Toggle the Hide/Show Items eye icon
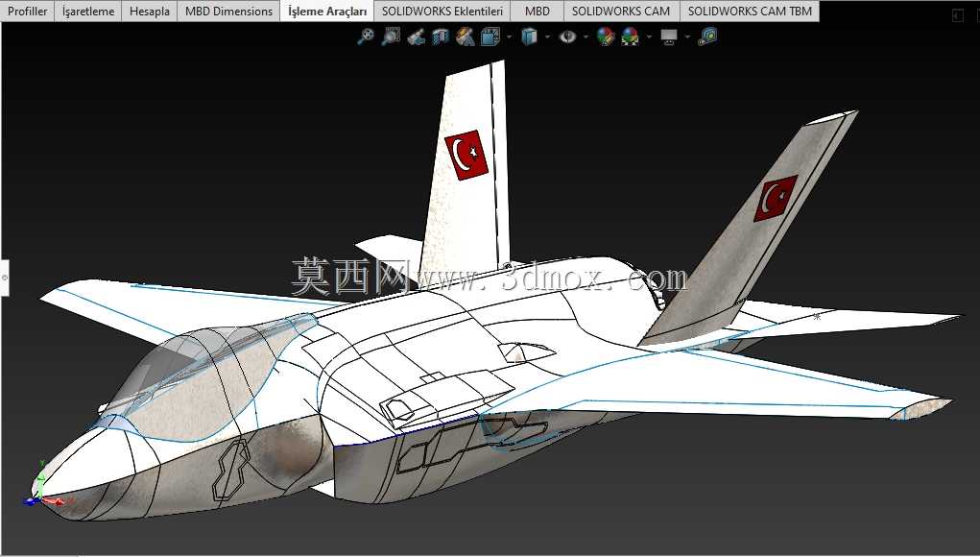980x557 pixels. pos(567,36)
